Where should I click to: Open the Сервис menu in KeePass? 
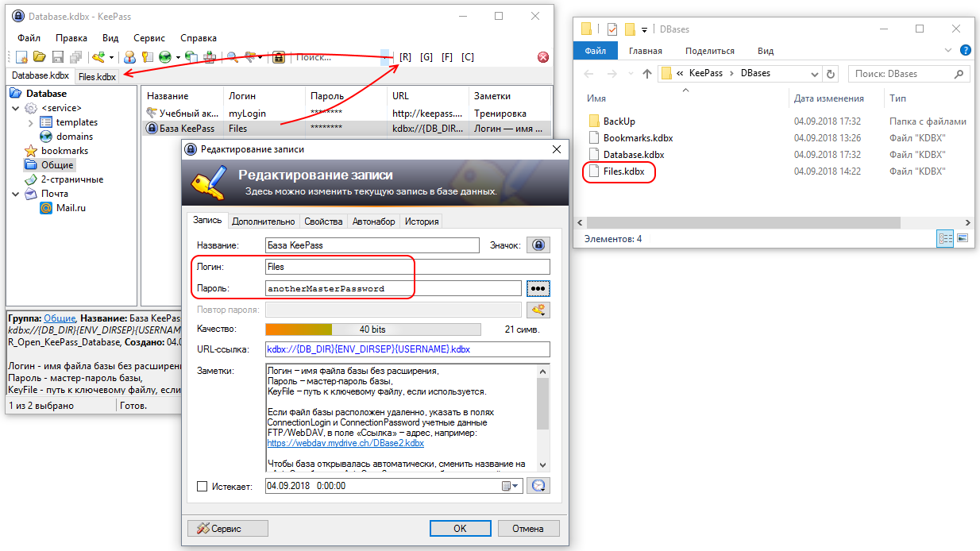[149, 37]
